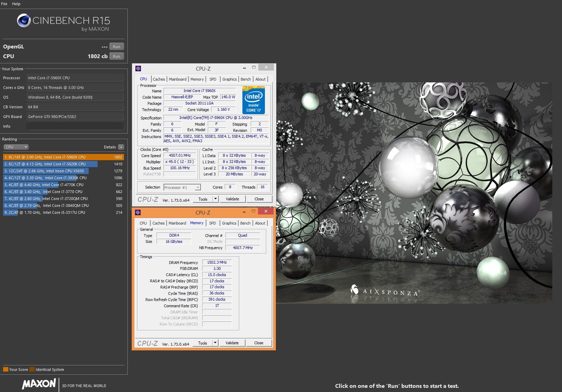Run the CPU benchmark
562x392 pixels.
pyautogui.click(x=117, y=56)
